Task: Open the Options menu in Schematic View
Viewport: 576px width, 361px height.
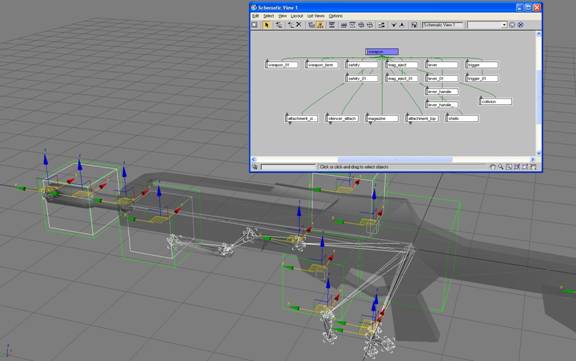Action: (x=335, y=16)
